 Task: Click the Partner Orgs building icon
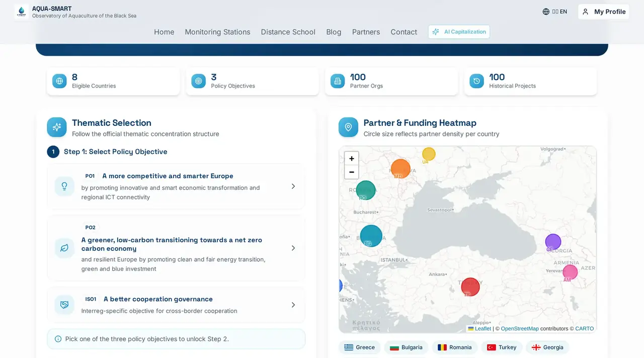338,81
